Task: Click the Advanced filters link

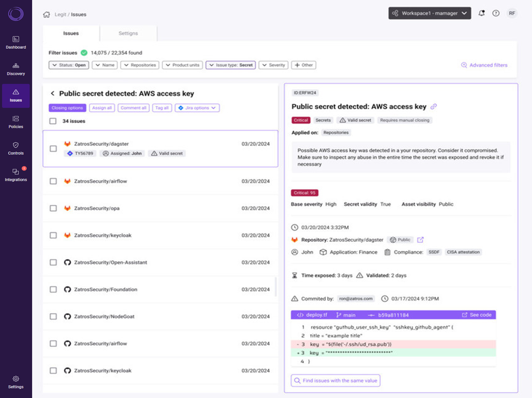Action: [484, 65]
